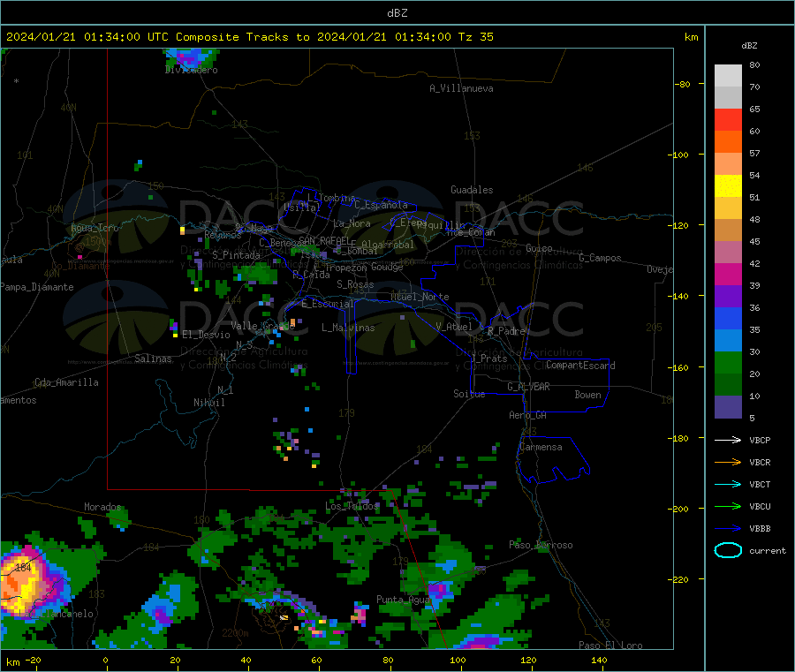
Task: Click the S_Pintada map label
Action: 236,255
